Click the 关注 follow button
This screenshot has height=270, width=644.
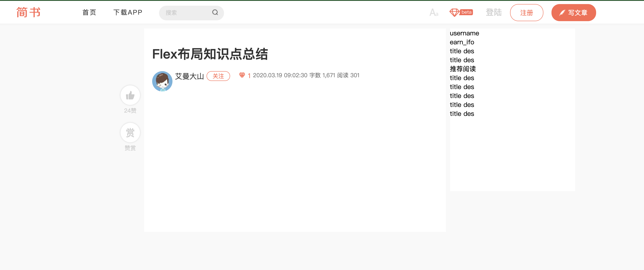[218, 76]
